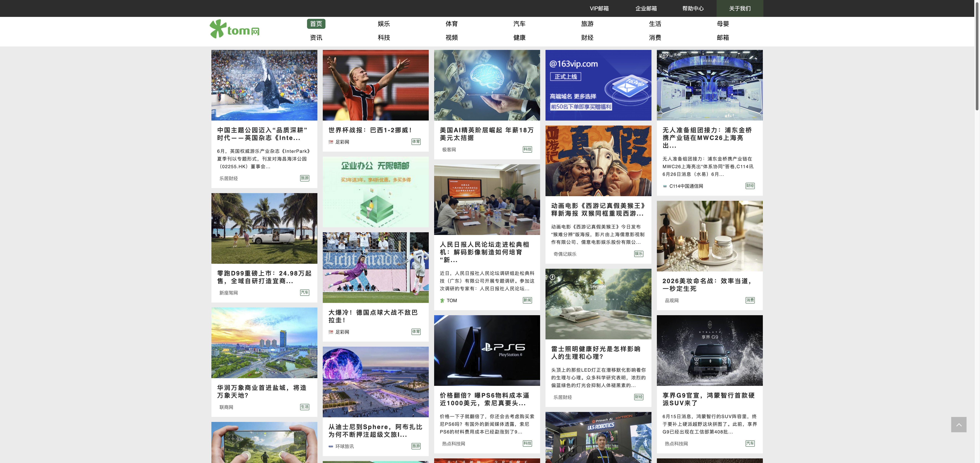The image size is (980, 463).
Task: Open the 娱乐 navigation item
Action: pyautogui.click(x=383, y=24)
